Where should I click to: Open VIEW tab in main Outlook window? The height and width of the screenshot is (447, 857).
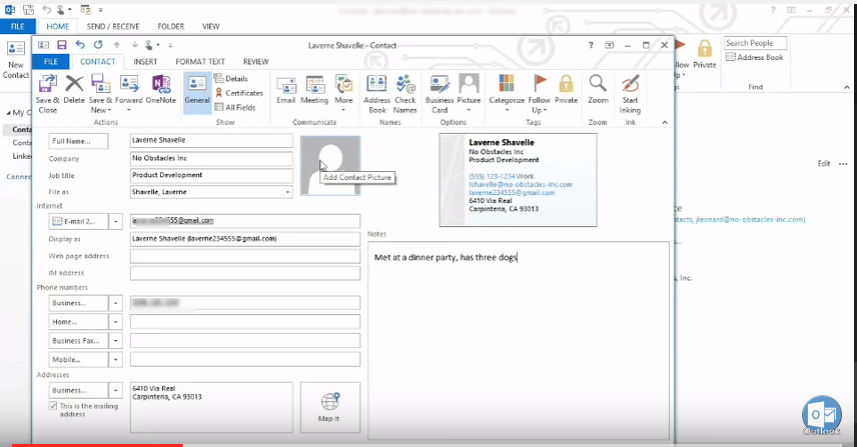tap(210, 26)
